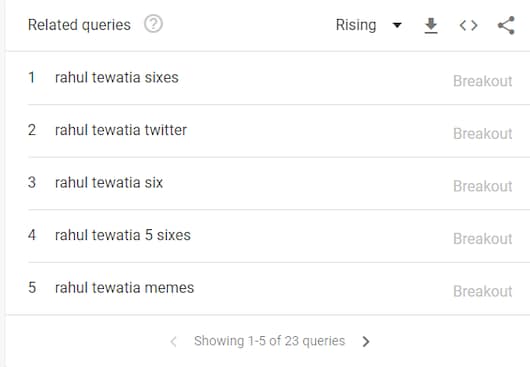The image size is (530, 367).
Task: Open query rahul tewatia twitter
Action: (x=121, y=130)
